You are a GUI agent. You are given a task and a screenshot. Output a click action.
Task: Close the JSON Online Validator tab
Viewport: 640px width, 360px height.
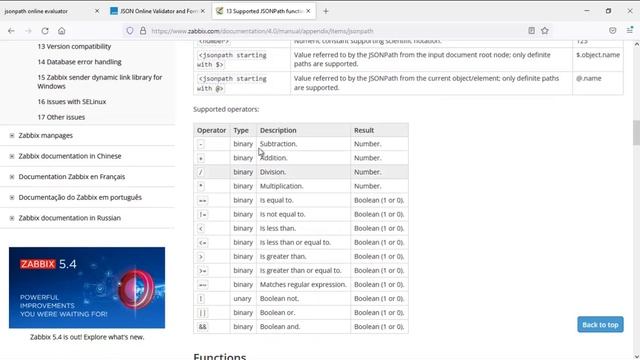click(x=203, y=11)
